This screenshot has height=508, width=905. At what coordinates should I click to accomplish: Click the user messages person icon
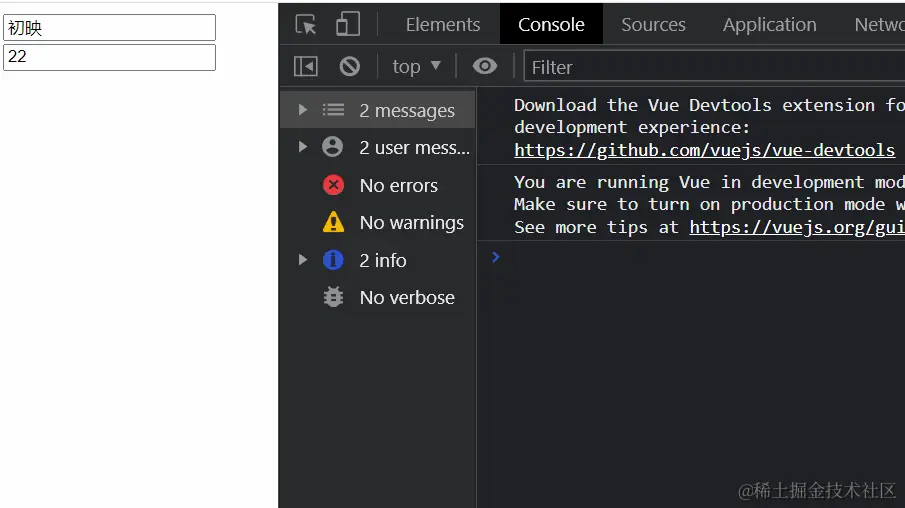click(x=332, y=147)
